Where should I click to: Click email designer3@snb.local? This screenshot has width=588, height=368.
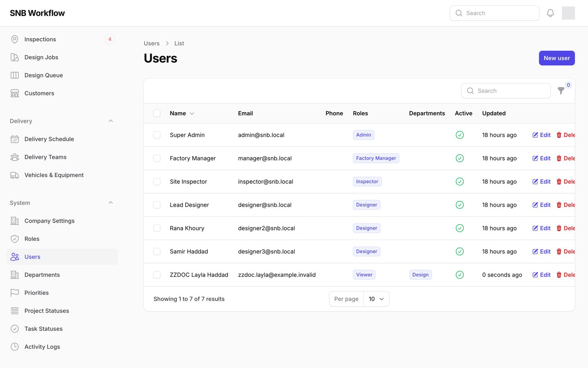pyautogui.click(x=266, y=252)
